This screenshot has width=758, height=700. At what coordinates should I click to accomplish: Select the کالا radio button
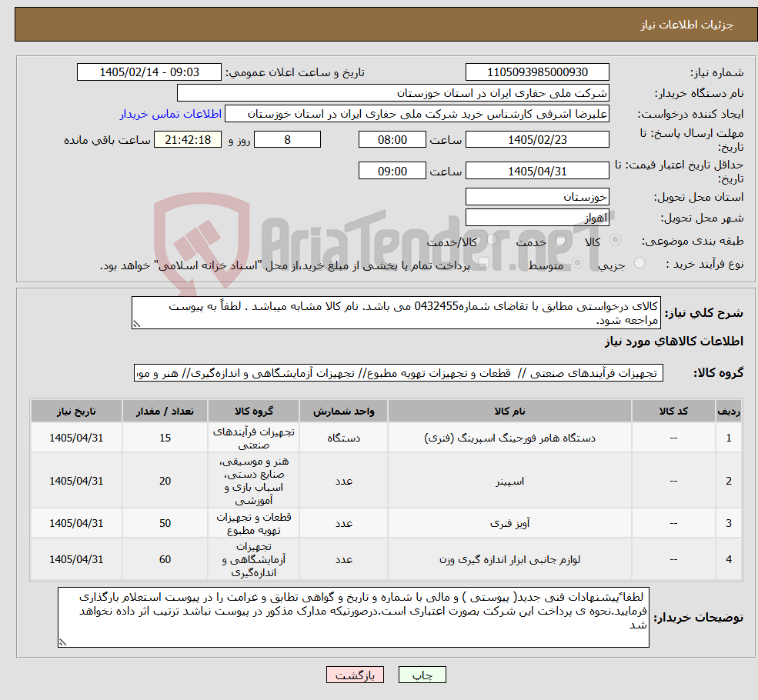coord(616,240)
